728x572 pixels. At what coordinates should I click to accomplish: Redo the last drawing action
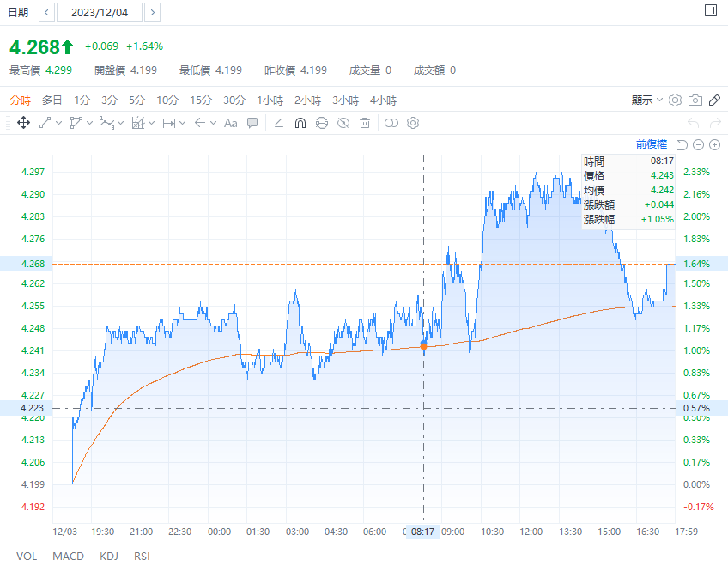click(x=715, y=123)
